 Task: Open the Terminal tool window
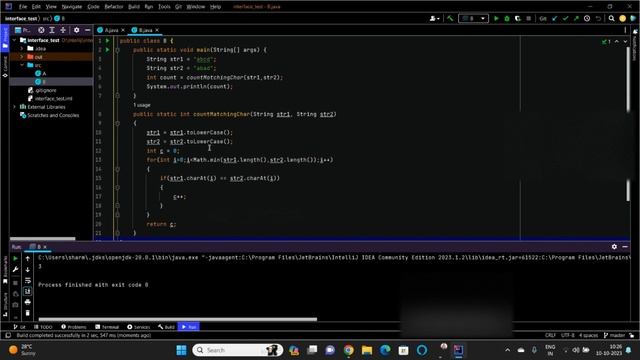point(107,327)
